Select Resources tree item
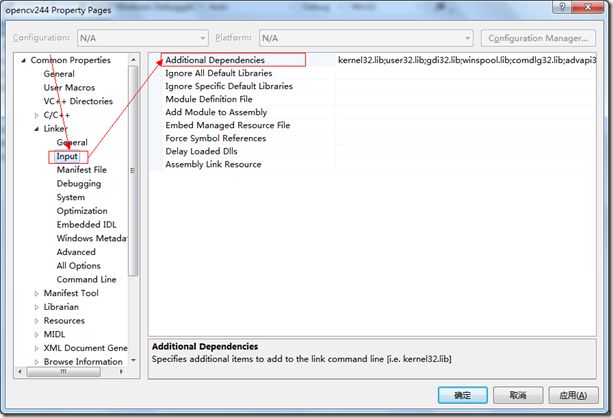The height and width of the screenshot is (418, 613). pos(64,321)
